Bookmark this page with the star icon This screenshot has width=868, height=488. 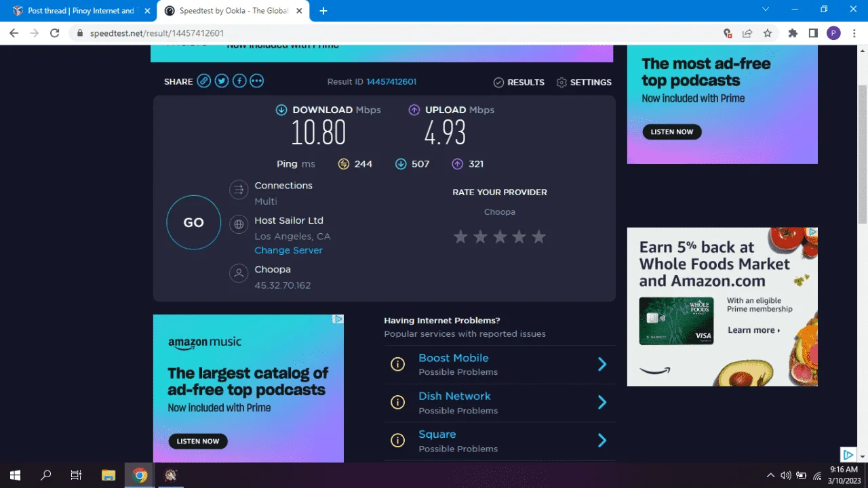pyautogui.click(x=768, y=33)
